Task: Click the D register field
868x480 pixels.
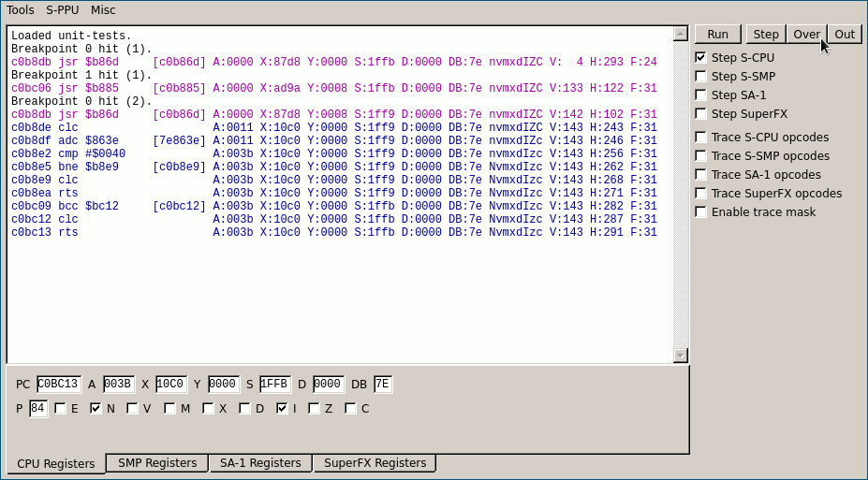Action: (329, 384)
